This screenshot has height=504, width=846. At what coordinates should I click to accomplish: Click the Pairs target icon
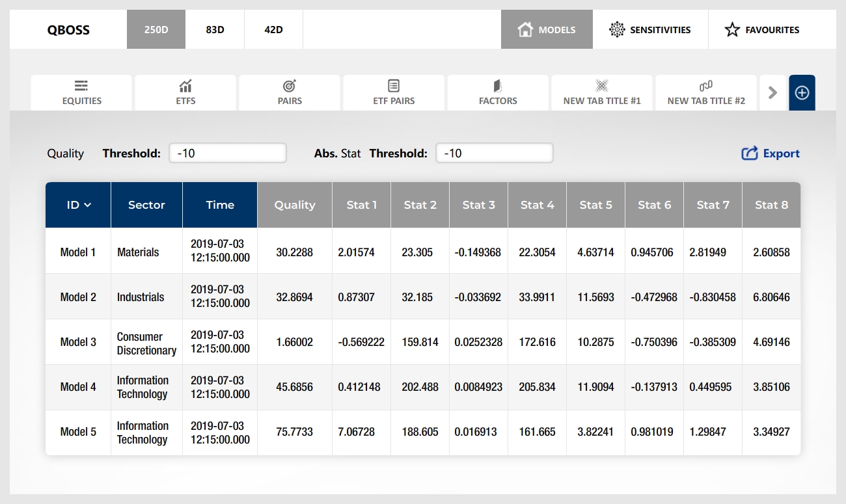290,86
